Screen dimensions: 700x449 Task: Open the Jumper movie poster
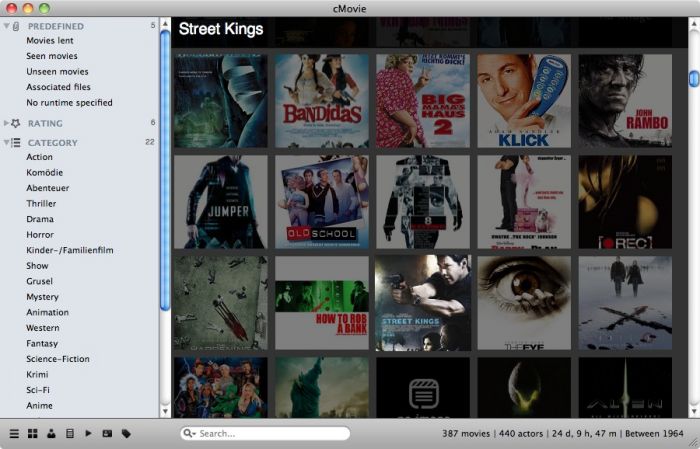tap(221, 202)
